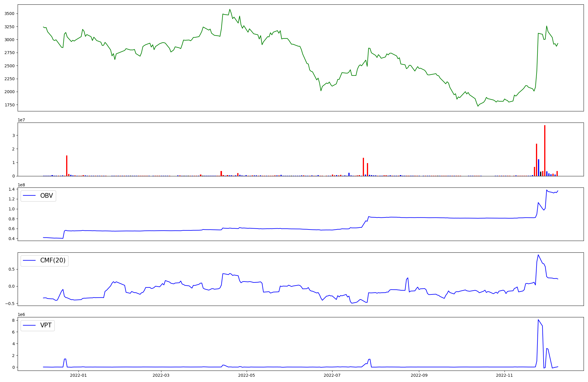The image size is (588, 382).
Task: Click the 3500 price axis tick label
Action: 9,14
